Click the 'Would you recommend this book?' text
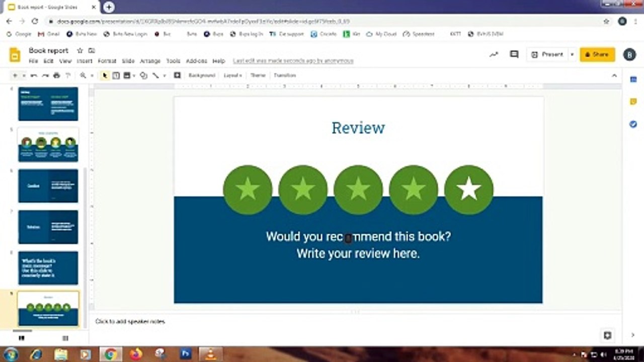Image resolution: width=644 pixels, height=362 pixels. [x=358, y=236]
